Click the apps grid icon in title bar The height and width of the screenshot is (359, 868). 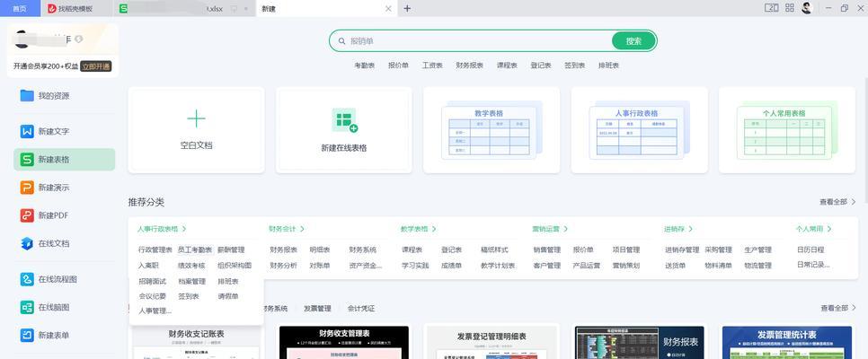click(790, 8)
